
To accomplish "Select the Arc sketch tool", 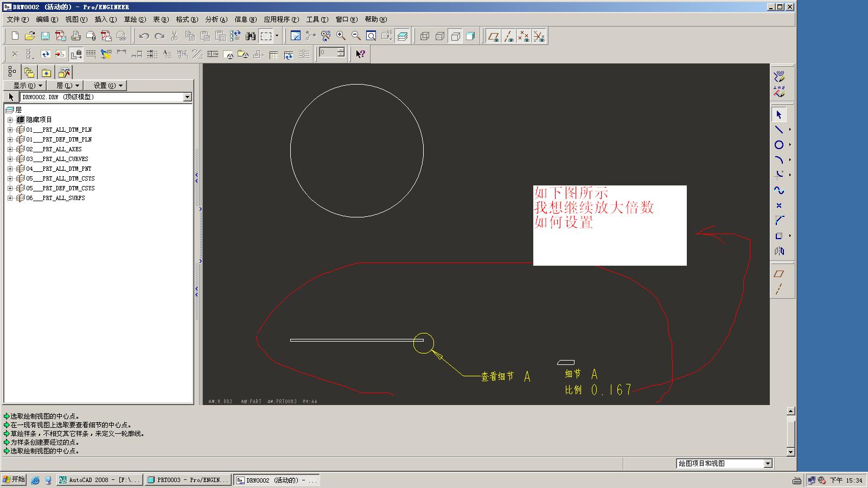I will pos(779,160).
